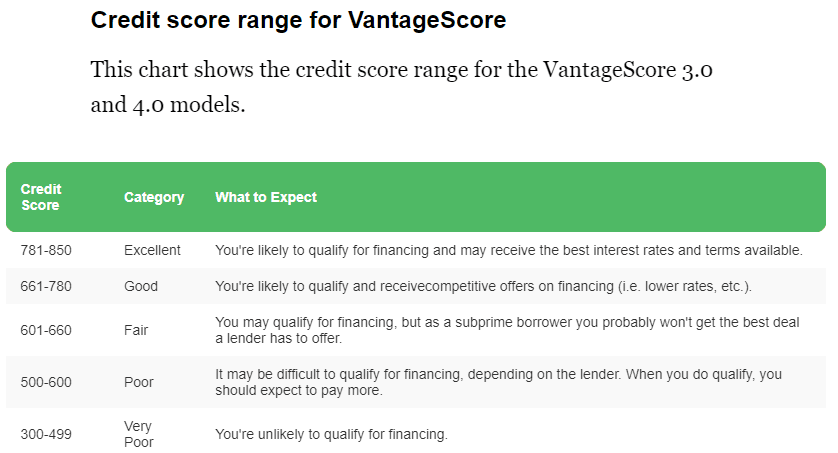
Task: Click the 'Category' column header
Action: tap(154, 198)
